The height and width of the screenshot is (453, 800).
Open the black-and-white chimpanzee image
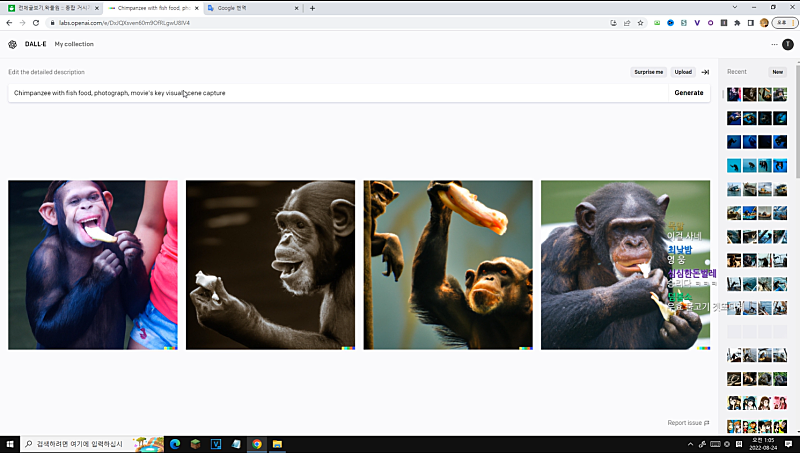(270, 265)
